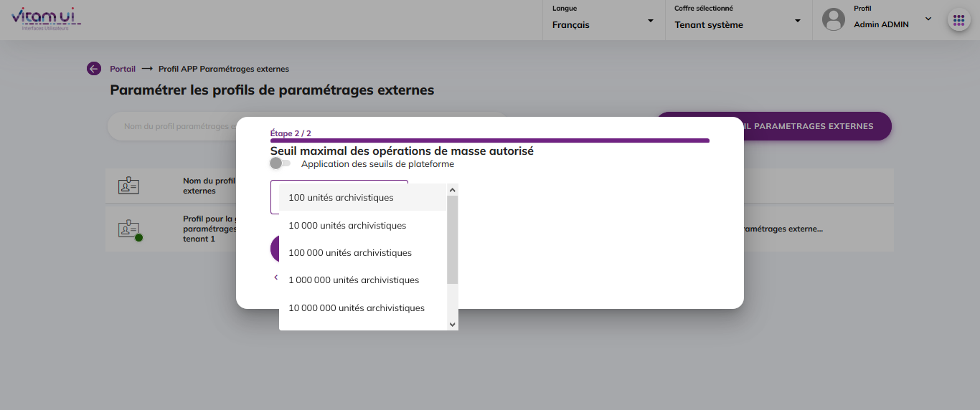Click the Vitam UI logo
980x410 pixels.
(46, 18)
